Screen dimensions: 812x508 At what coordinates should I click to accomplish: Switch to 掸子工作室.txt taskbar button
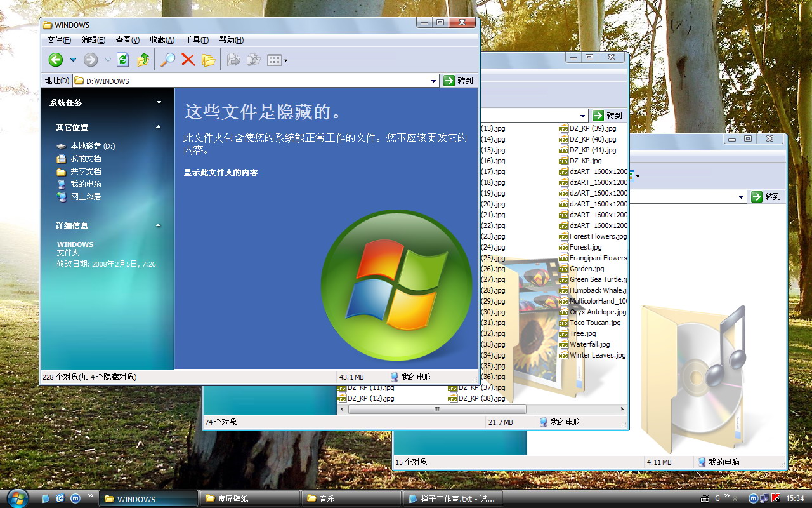[x=452, y=498]
